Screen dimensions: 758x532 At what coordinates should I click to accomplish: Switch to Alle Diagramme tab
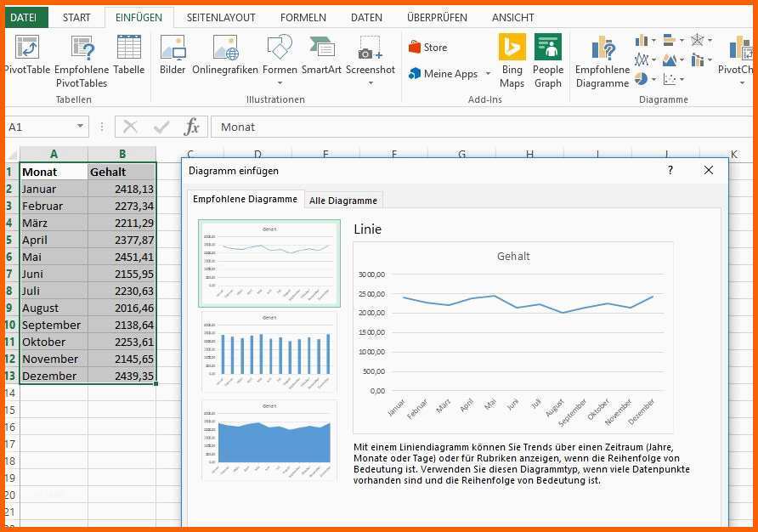pyautogui.click(x=343, y=201)
